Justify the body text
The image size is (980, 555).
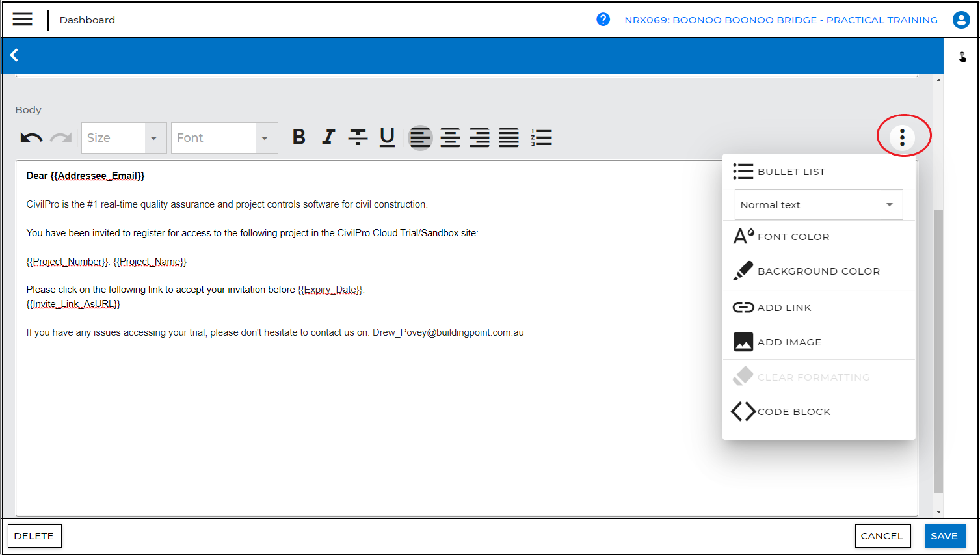tap(509, 138)
